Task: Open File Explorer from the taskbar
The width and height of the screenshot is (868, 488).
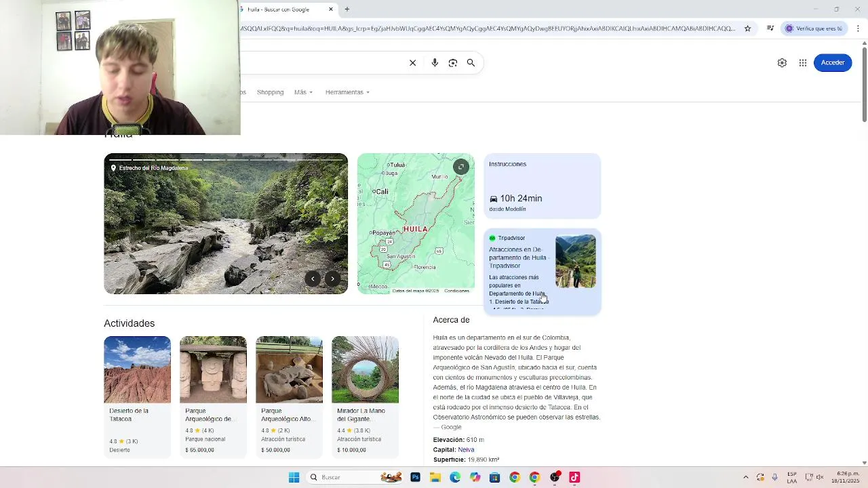Action: pyautogui.click(x=435, y=477)
